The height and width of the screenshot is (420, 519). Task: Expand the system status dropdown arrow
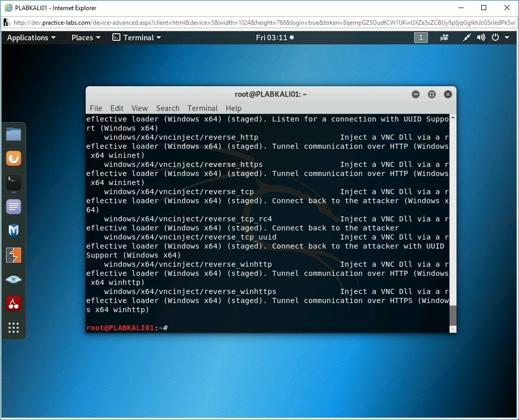(x=507, y=37)
